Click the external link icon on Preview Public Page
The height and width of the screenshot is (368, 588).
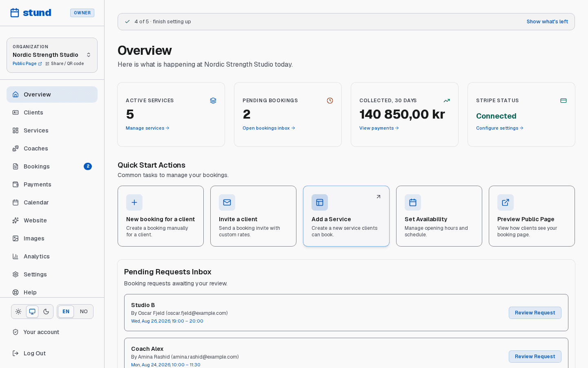(x=506, y=202)
